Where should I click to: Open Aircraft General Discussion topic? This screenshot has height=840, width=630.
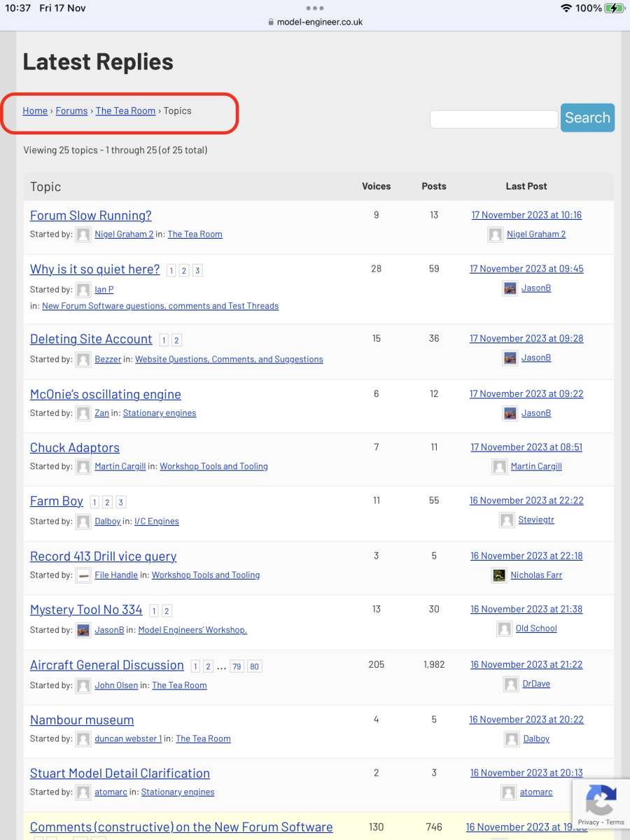107,665
